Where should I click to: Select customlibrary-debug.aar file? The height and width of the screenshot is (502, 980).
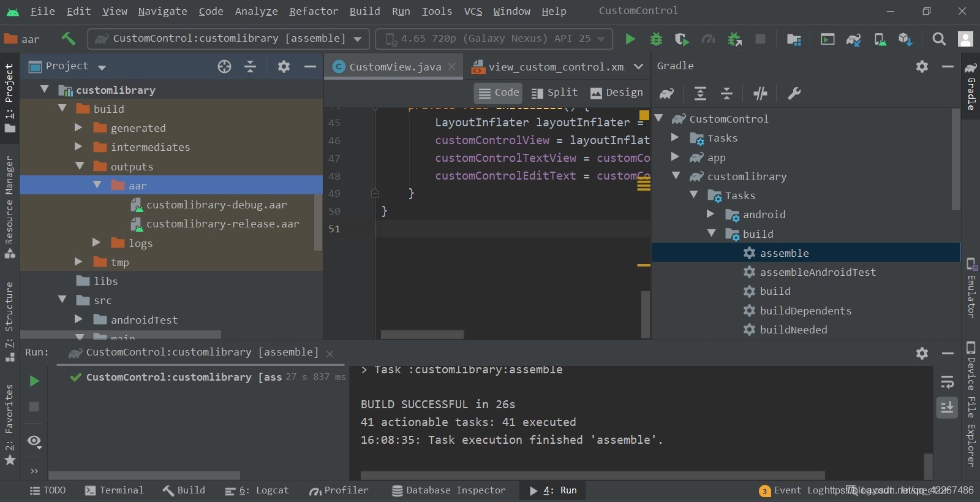tap(216, 205)
